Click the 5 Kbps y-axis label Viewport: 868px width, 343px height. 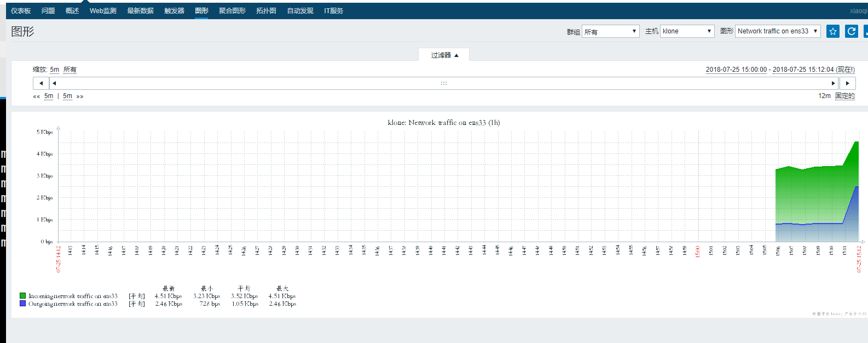45,132
